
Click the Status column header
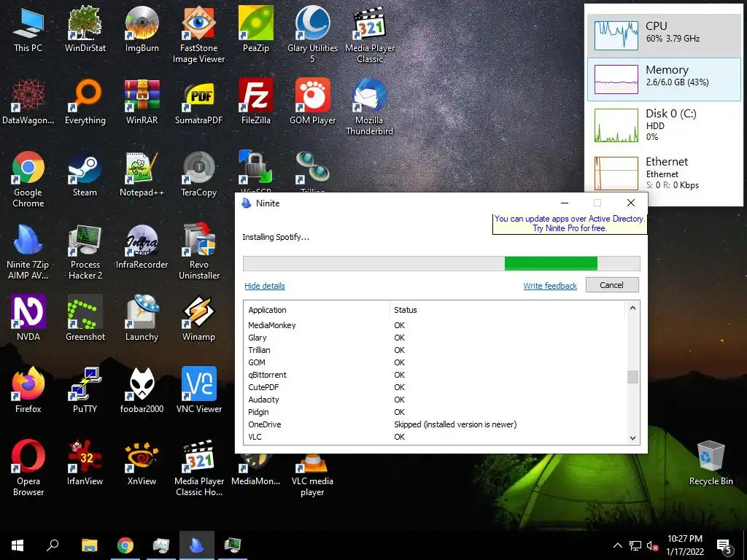(x=508, y=310)
